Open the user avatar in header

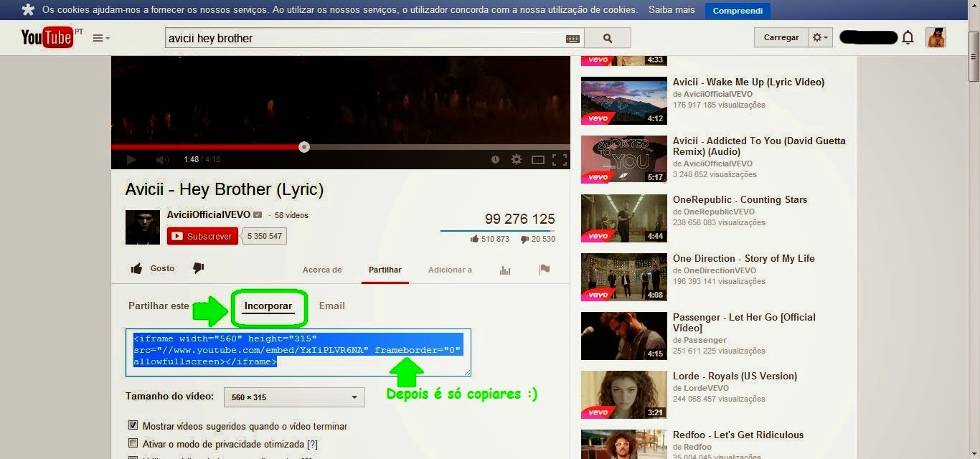[936, 37]
